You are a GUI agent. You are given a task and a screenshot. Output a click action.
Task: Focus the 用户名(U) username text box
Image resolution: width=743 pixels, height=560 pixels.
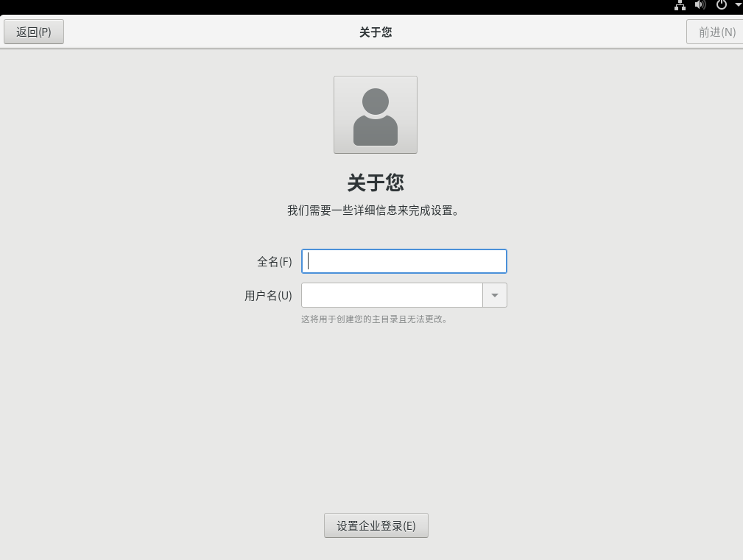point(392,295)
